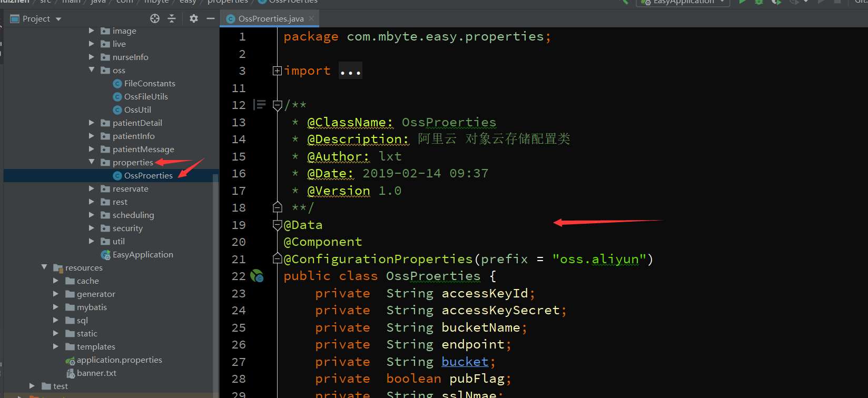Fold annotations at the @Data line
Viewport: 868px width, 398px height.
pos(277,225)
